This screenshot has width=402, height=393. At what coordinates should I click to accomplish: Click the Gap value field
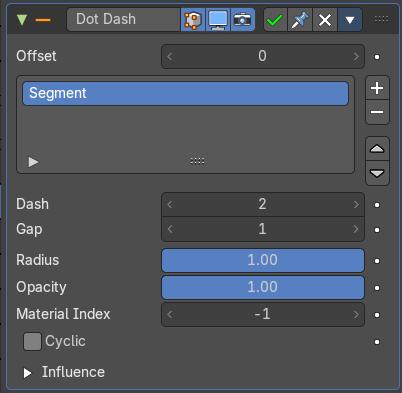click(263, 229)
